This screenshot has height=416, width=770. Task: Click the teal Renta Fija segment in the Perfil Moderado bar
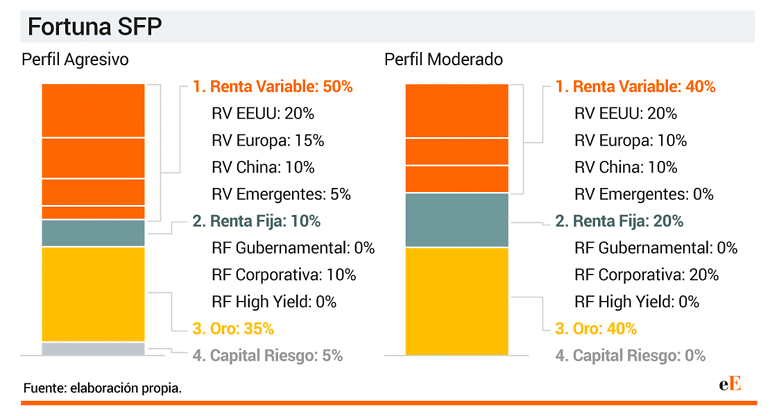pos(456,220)
